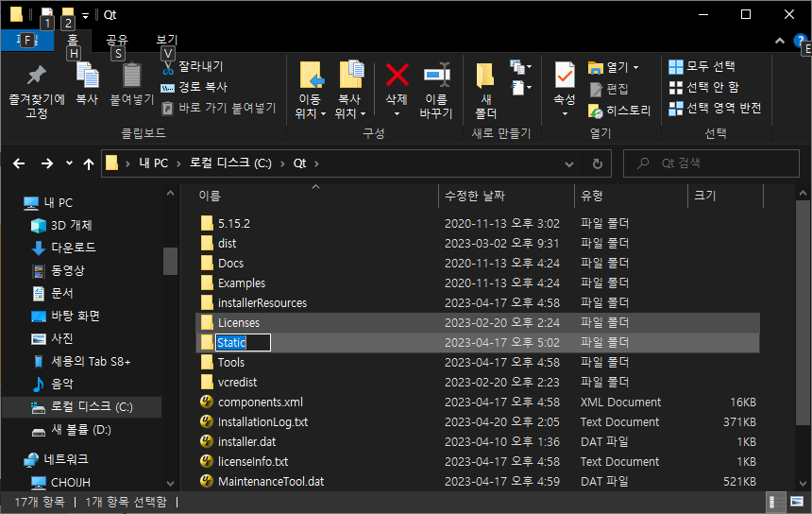Open recent locations dropdown arrow

(x=69, y=163)
